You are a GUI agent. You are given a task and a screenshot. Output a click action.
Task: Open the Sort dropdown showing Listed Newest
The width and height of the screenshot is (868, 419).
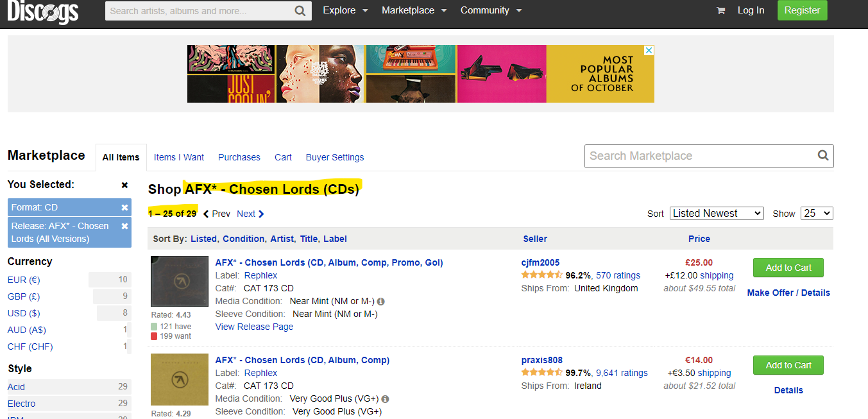[x=717, y=213]
